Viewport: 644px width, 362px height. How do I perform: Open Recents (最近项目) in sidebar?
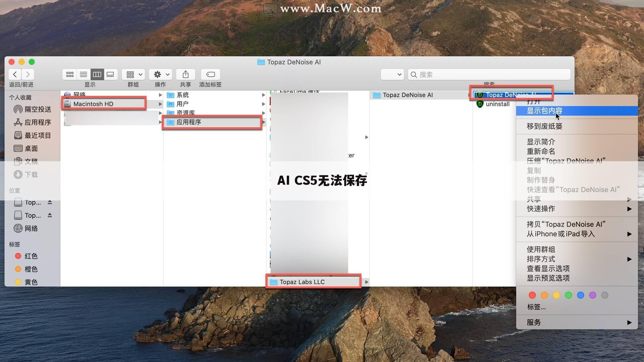[32, 135]
